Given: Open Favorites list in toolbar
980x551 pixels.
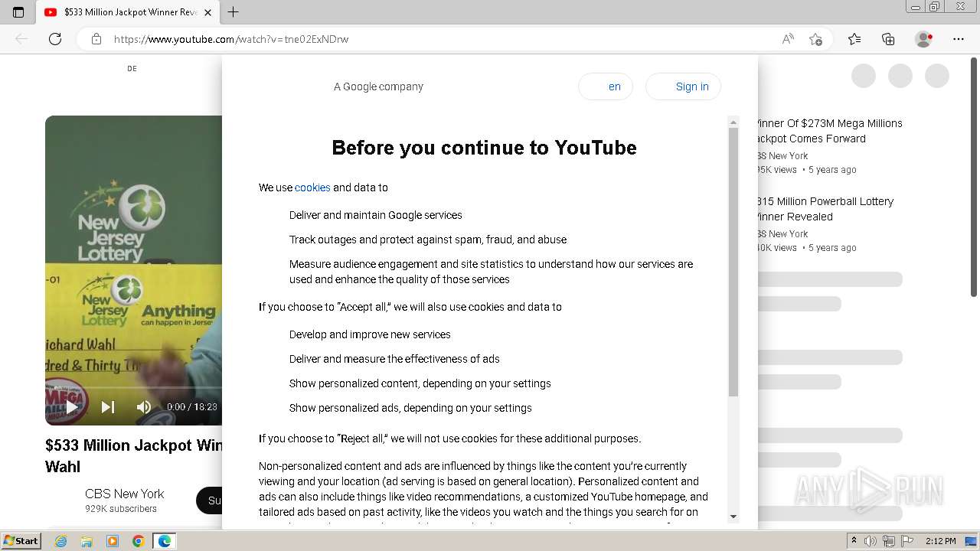Looking at the screenshot, I should tap(854, 39).
